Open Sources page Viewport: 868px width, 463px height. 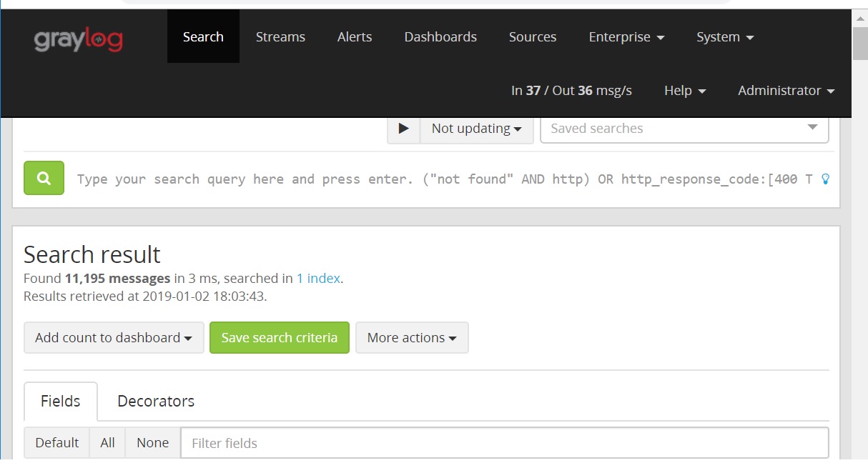pos(533,36)
